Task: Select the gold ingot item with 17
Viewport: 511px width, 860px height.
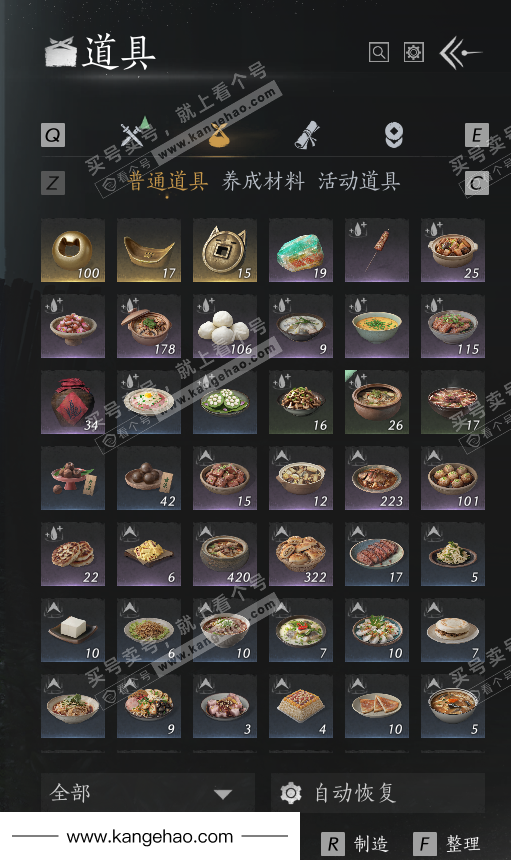Action: point(149,250)
